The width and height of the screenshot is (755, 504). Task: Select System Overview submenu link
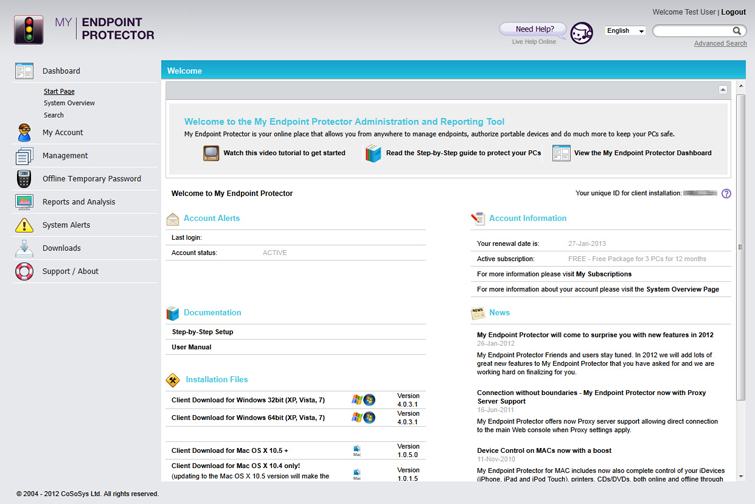click(x=69, y=103)
